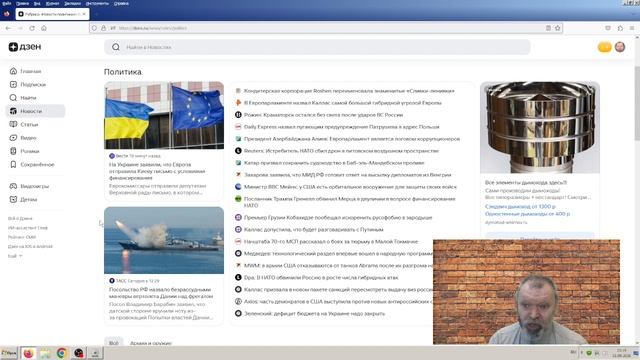The height and width of the screenshot is (360, 640).
Task: Open headline about Премьер Грузии Кобахидзе
Action: click(x=338, y=218)
